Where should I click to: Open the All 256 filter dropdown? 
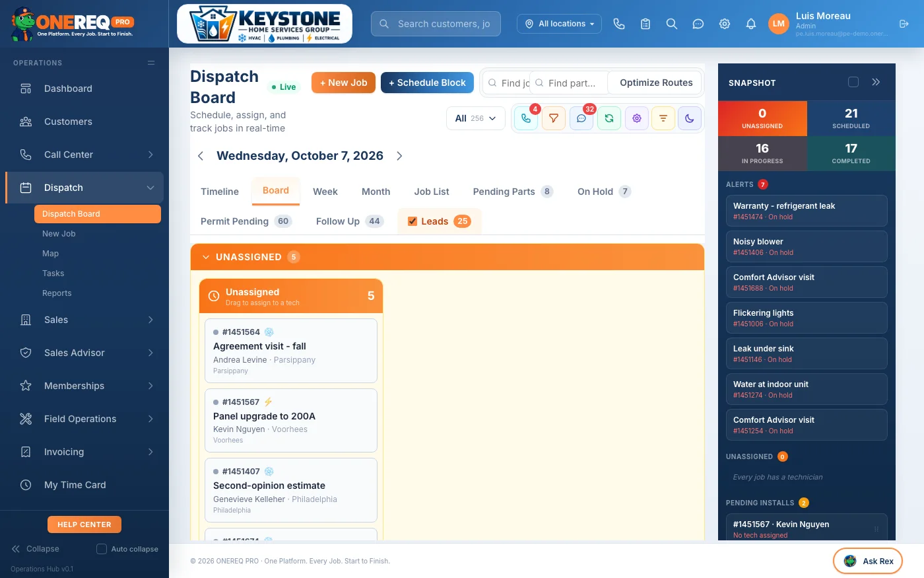click(x=476, y=118)
